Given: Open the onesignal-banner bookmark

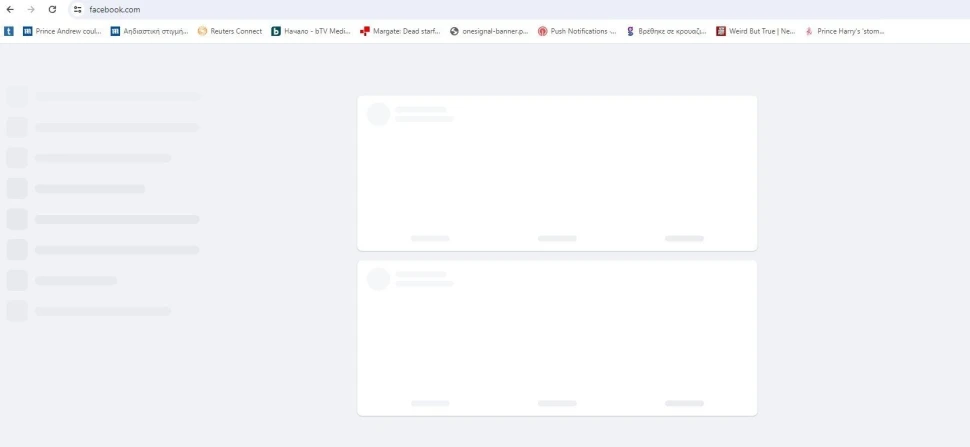Looking at the screenshot, I should point(489,31).
